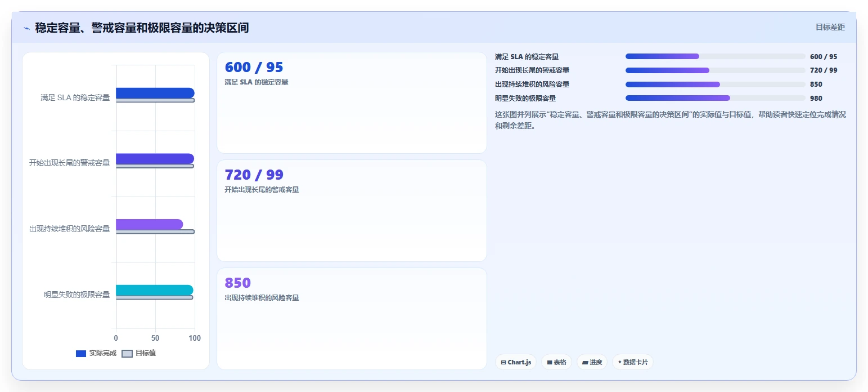This screenshot has height=392, width=868.
Task: Click the 满足 SLA 的稳定容量 caption under the 600 / 95 card value
Action: point(256,82)
